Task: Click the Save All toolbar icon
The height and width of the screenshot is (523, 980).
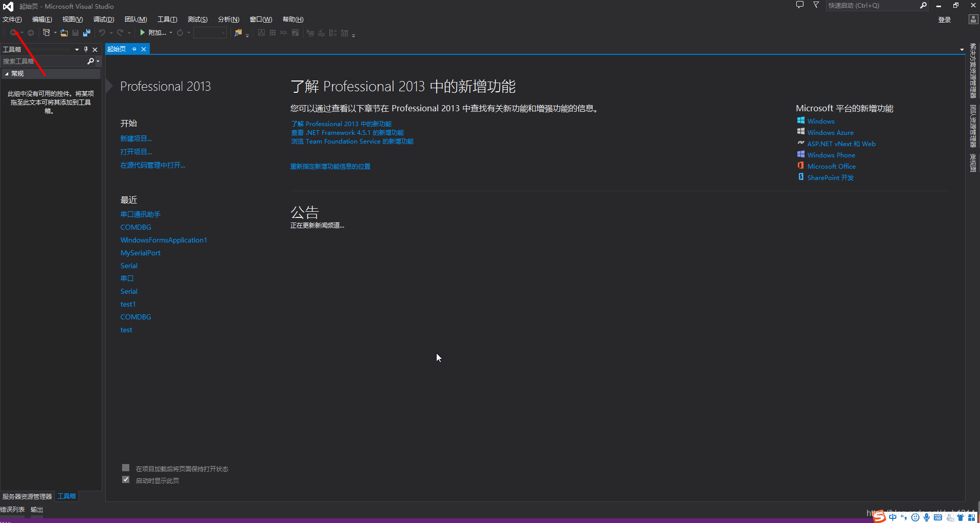Action: coord(87,33)
